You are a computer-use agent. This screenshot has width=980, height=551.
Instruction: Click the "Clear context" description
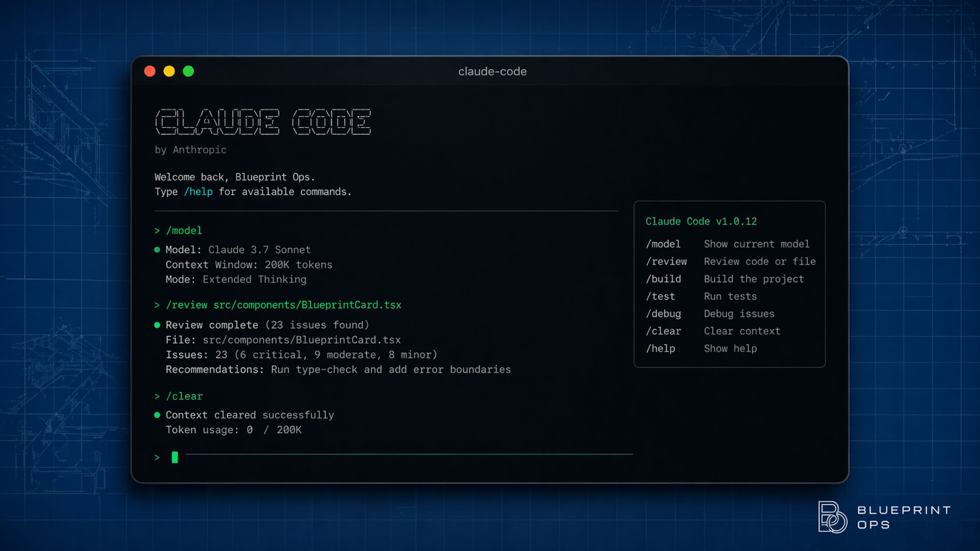tap(742, 331)
